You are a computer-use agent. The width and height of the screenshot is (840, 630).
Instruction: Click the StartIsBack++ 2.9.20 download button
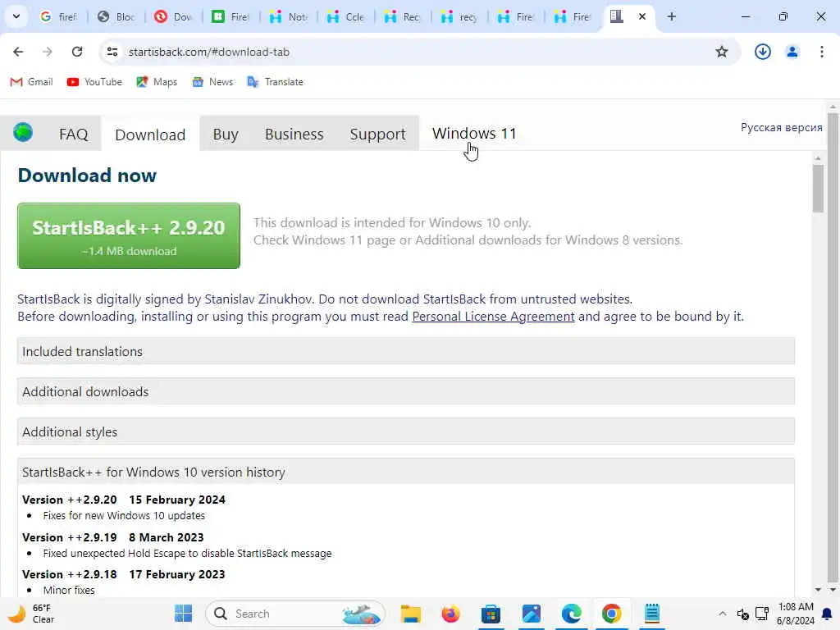point(129,235)
